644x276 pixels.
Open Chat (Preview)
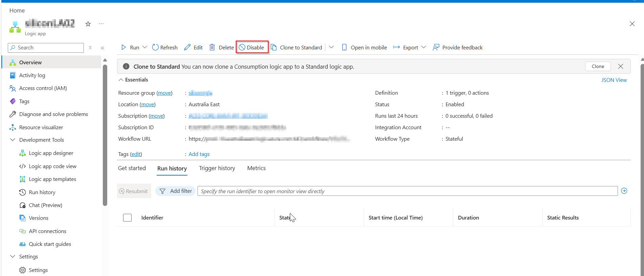45,205
